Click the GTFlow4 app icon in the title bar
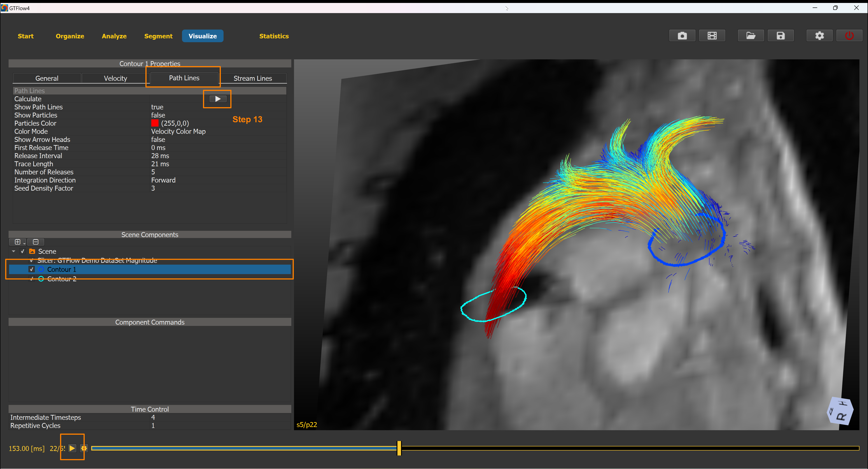 [x=4, y=8]
